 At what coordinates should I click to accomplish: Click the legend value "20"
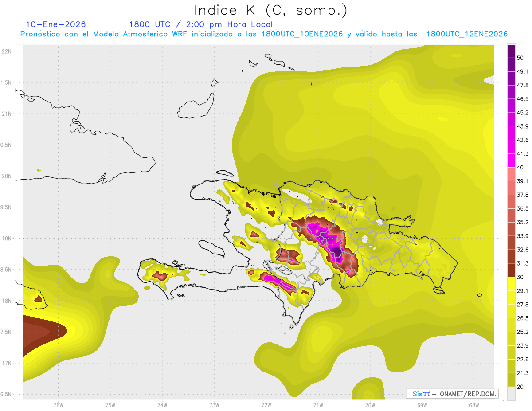[x=520, y=386]
